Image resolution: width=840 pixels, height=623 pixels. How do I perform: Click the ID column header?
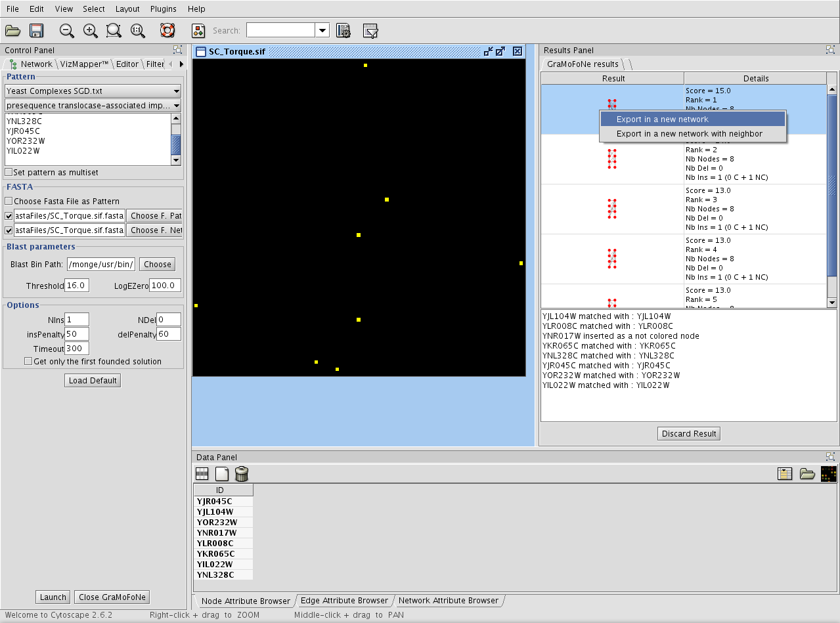click(x=223, y=490)
